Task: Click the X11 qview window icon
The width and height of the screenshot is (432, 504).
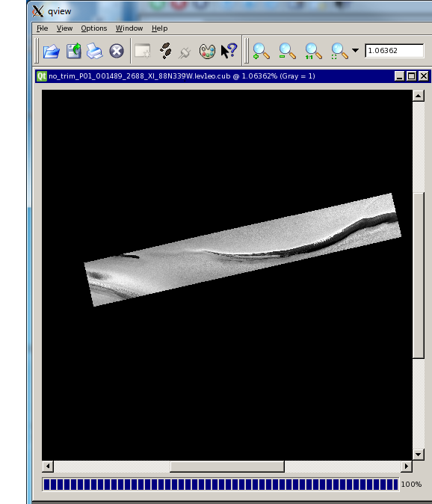Action: pyautogui.click(x=38, y=11)
